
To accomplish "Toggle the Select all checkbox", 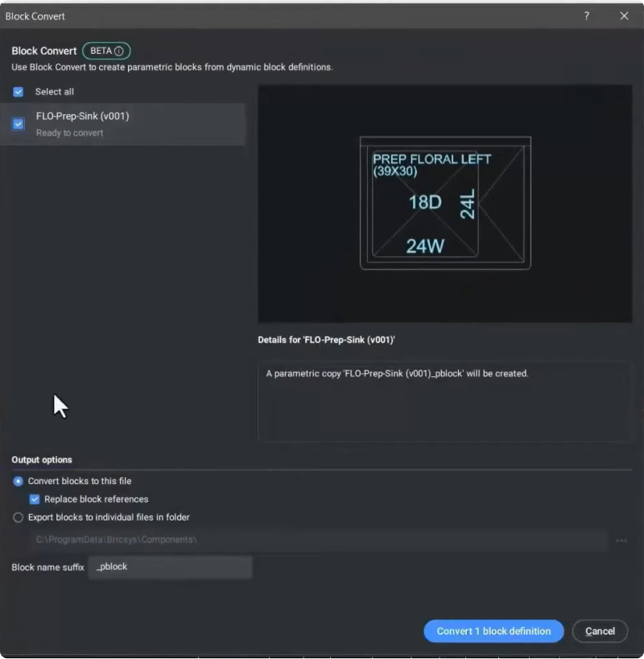I will tap(18, 92).
